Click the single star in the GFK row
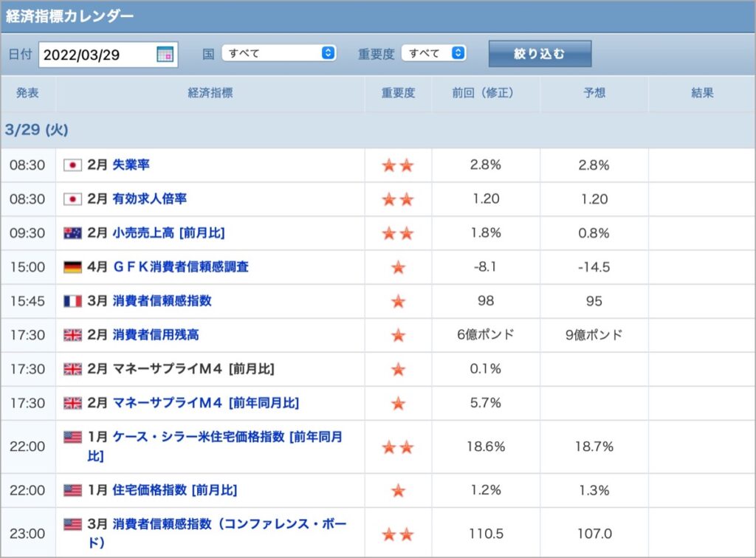 398,267
